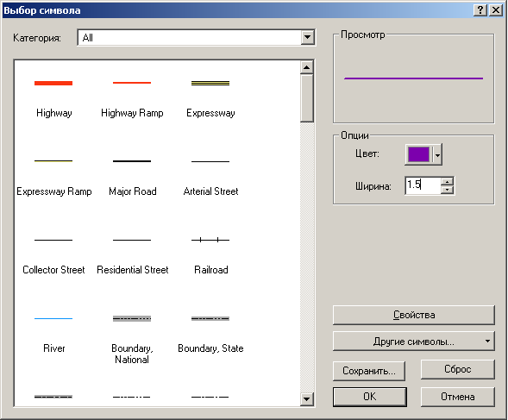Pick the Expressway line symbol
Screen dimensions: 508x420
coord(210,97)
